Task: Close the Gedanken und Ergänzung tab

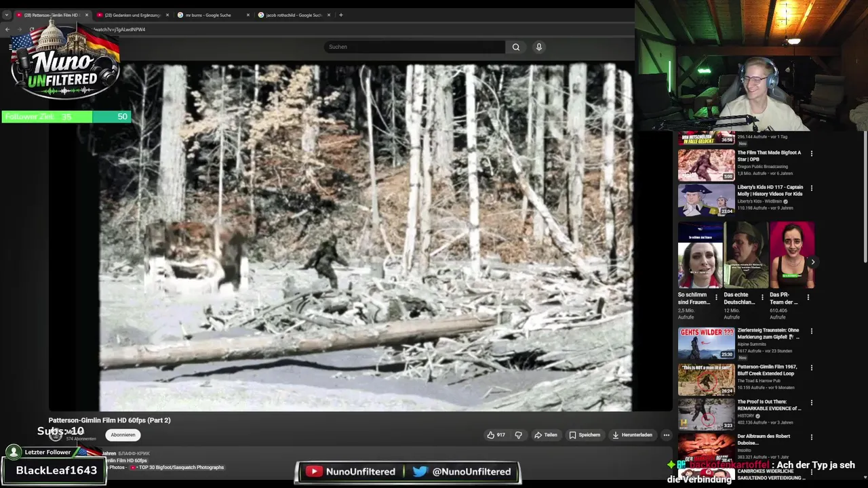Action: click(167, 15)
